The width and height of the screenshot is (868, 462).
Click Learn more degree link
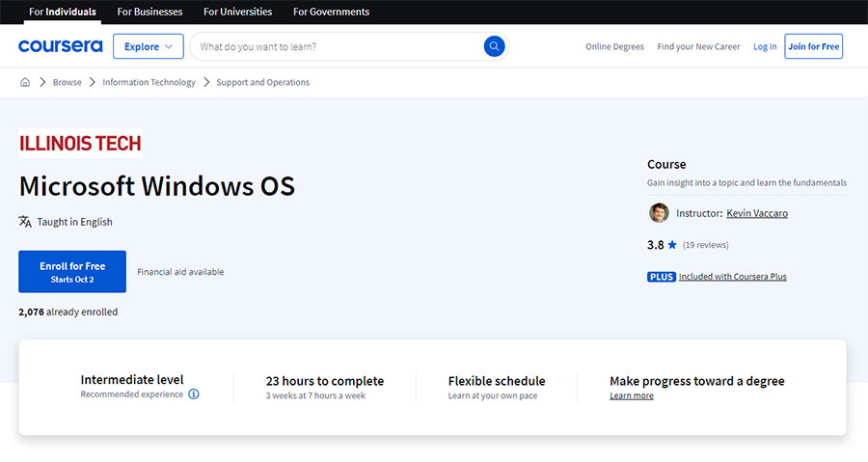pyautogui.click(x=632, y=395)
